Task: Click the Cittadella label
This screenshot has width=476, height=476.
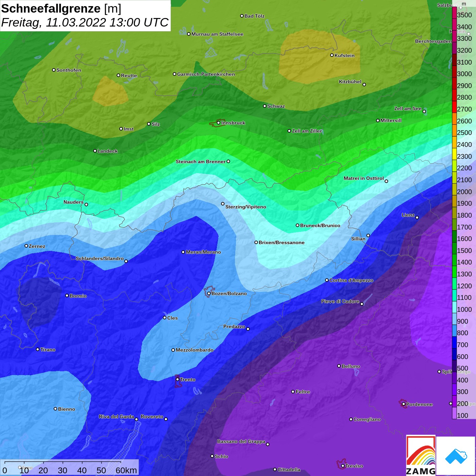Action: [289, 470]
